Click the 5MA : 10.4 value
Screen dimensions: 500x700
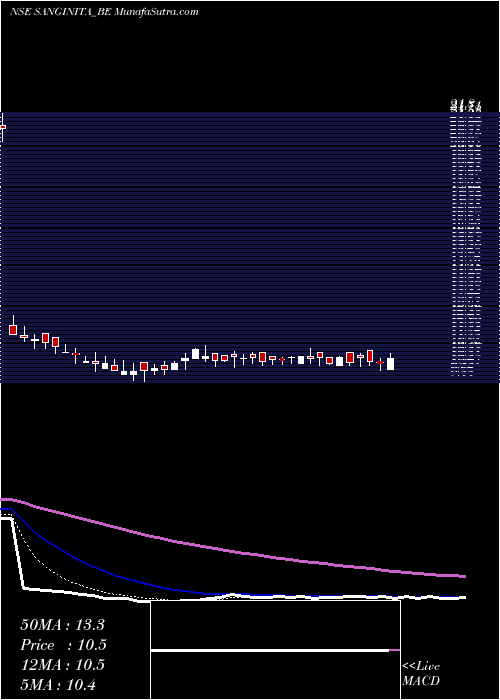(58, 684)
